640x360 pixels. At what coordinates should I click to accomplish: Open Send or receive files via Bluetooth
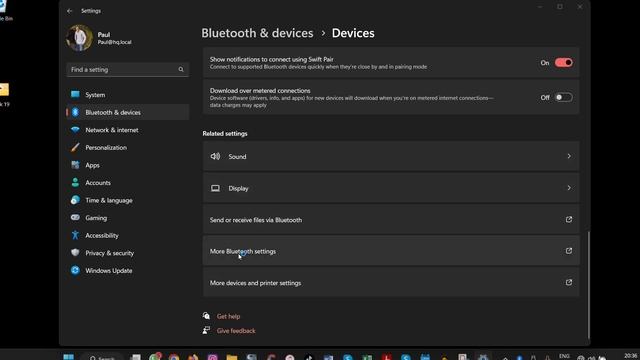pyautogui.click(x=391, y=220)
